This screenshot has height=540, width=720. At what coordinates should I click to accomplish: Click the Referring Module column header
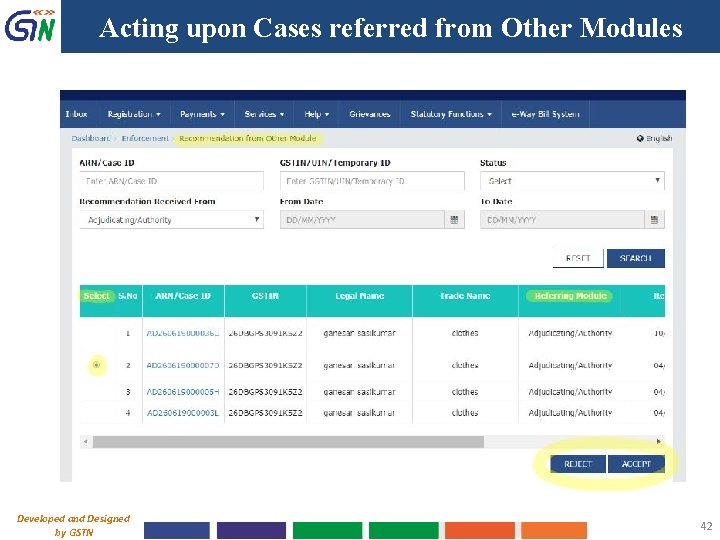(x=570, y=296)
